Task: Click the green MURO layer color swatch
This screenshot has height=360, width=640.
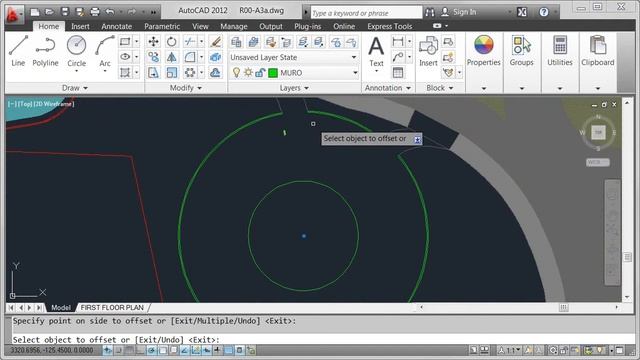Action: pyautogui.click(x=273, y=73)
